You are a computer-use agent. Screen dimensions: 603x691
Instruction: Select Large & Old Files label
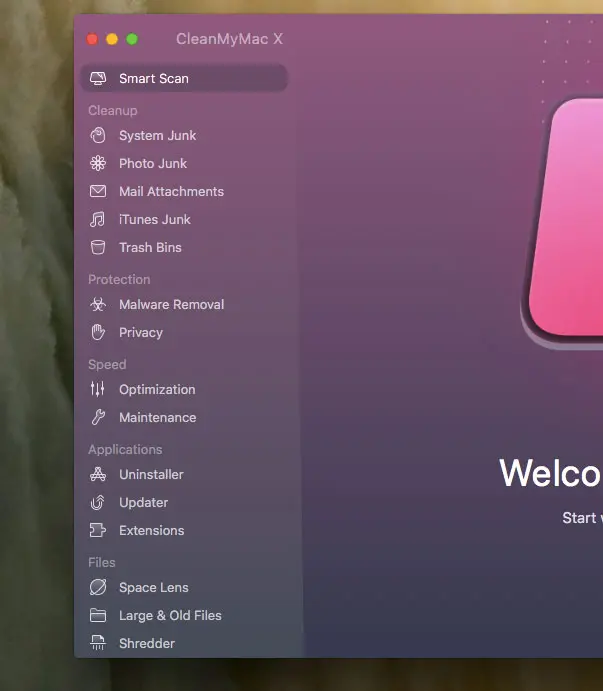[x=170, y=615]
